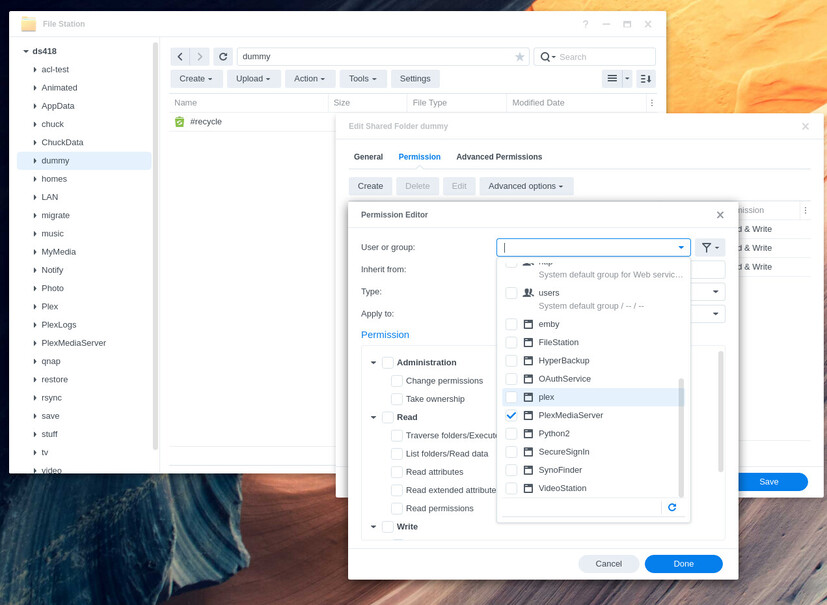Open the Advanced options dropdown

point(526,186)
